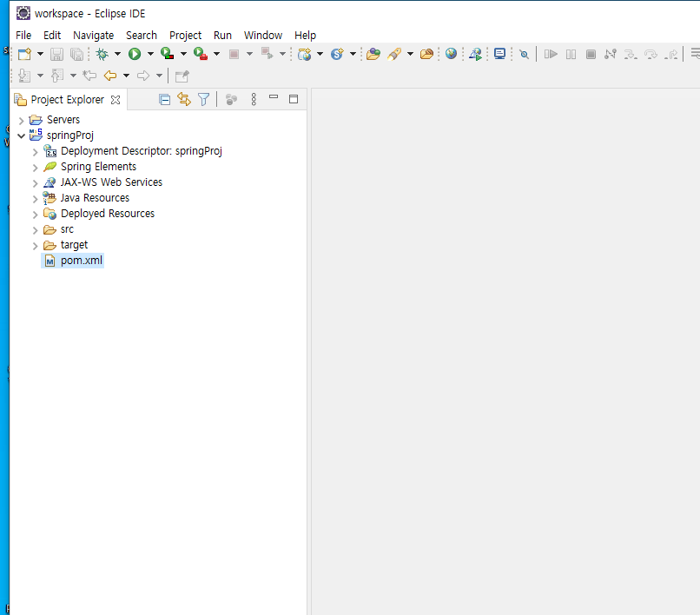Expand JAX-WS Web Services node
Viewport: 700px width, 615px height.
[35, 183]
